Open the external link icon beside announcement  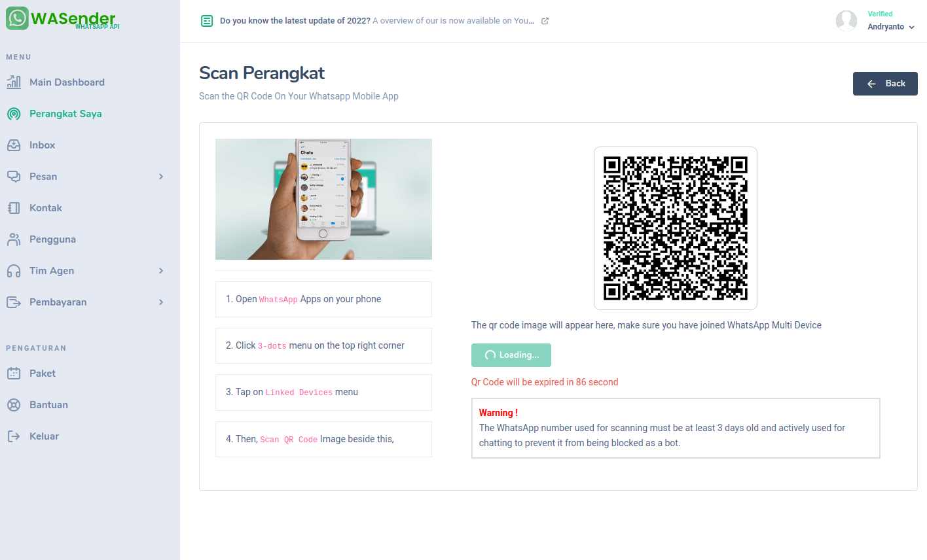(545, 21)
